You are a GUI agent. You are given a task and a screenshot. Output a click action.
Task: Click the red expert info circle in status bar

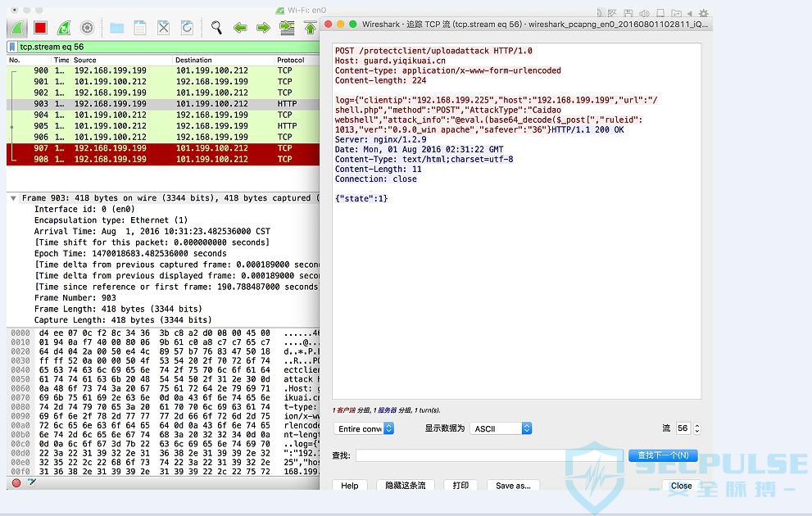pos(16,483)
